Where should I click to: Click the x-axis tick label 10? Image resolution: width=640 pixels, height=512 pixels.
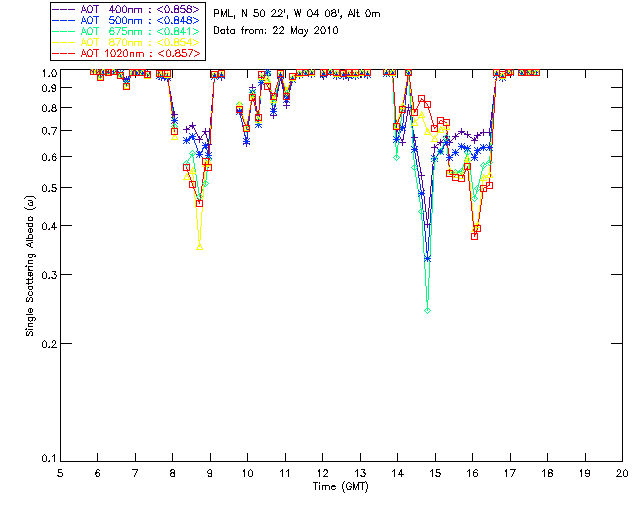247,473
